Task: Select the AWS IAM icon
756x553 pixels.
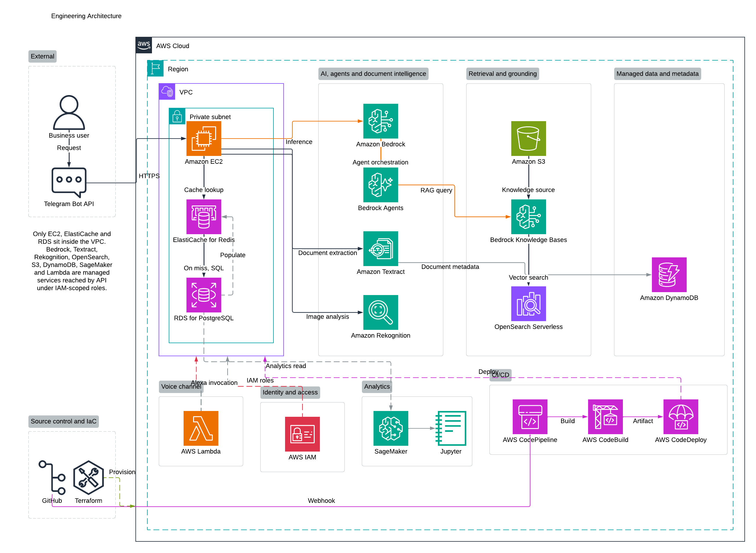Action: [x=302, y=434]
